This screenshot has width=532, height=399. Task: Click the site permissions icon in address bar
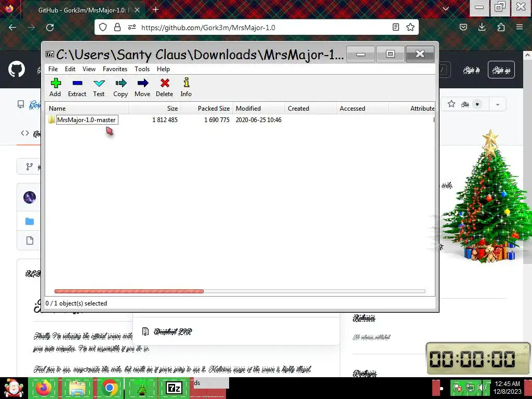132,27
